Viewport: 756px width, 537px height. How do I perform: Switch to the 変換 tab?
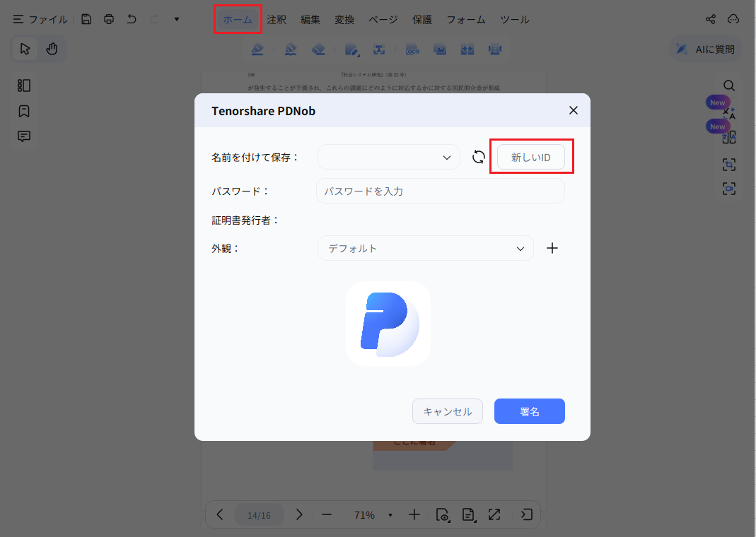pos(344,20)
